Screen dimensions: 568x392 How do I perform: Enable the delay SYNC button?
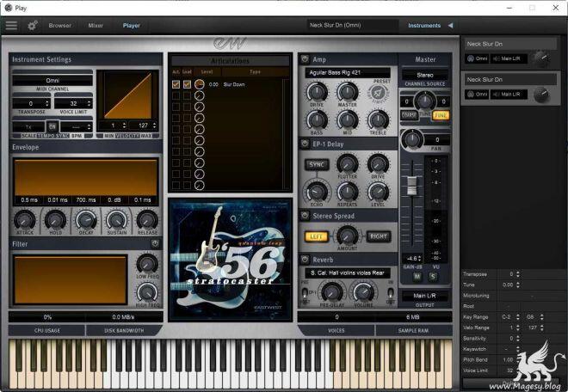316,165
